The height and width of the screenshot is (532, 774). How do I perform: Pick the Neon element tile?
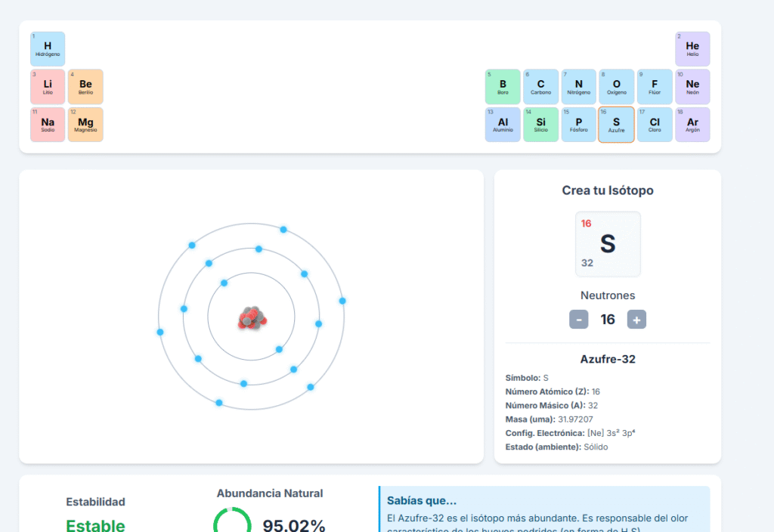pyautogui.click(x=692, y=87)
